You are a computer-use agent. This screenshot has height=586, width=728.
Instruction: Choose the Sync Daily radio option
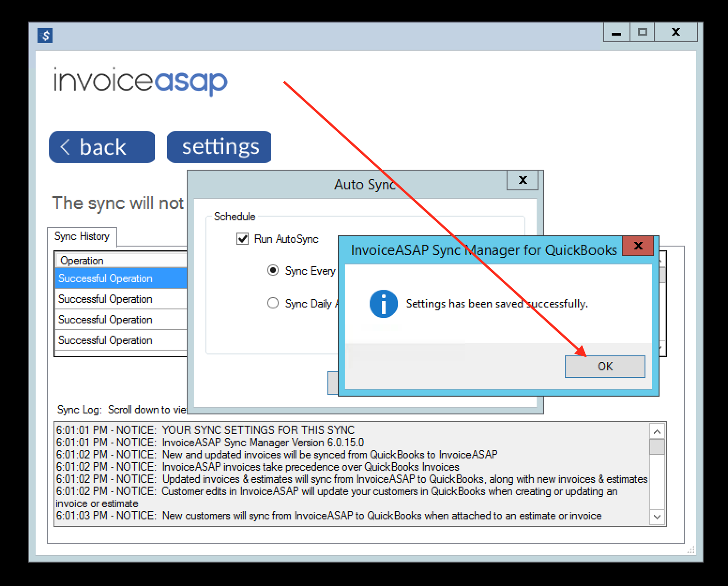click(273, 303)
